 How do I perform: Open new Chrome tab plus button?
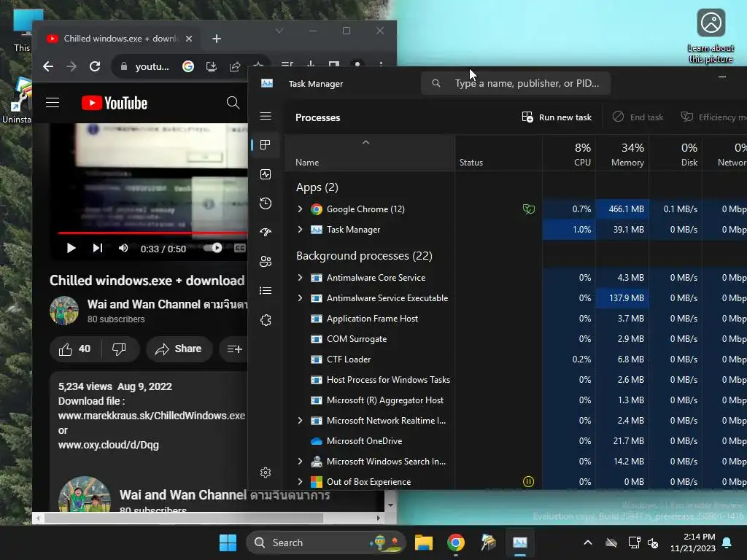coord(216,39)
